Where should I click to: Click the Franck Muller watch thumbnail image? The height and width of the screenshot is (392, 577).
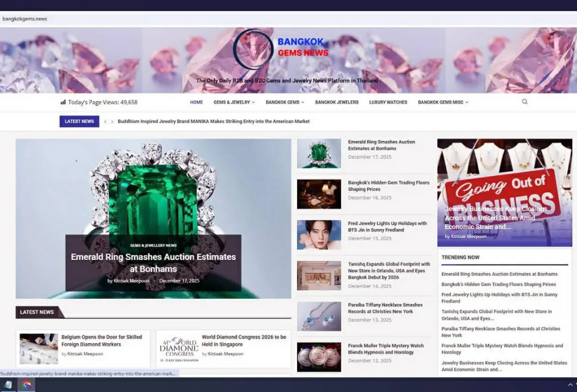(x=319, y=356)
